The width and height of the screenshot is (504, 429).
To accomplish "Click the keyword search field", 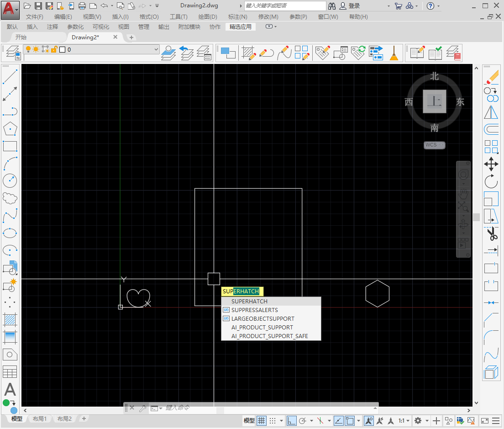I will 285,6.
